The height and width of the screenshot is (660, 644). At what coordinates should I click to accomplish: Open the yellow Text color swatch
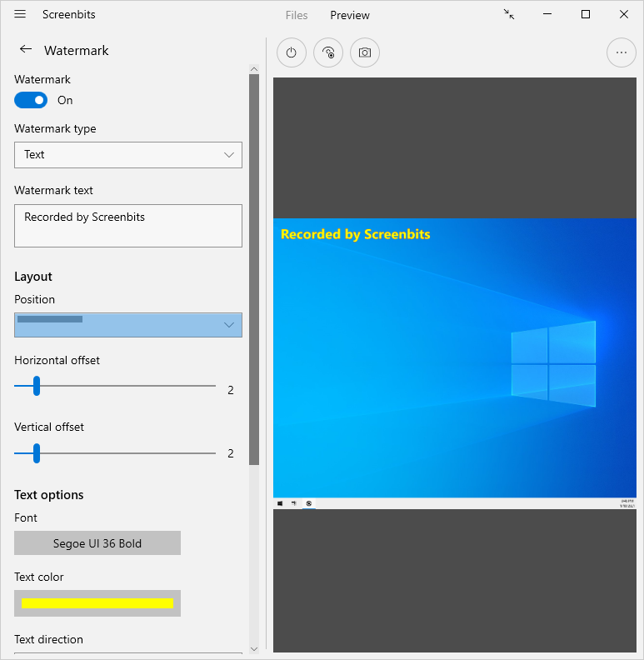click(97, 603)
